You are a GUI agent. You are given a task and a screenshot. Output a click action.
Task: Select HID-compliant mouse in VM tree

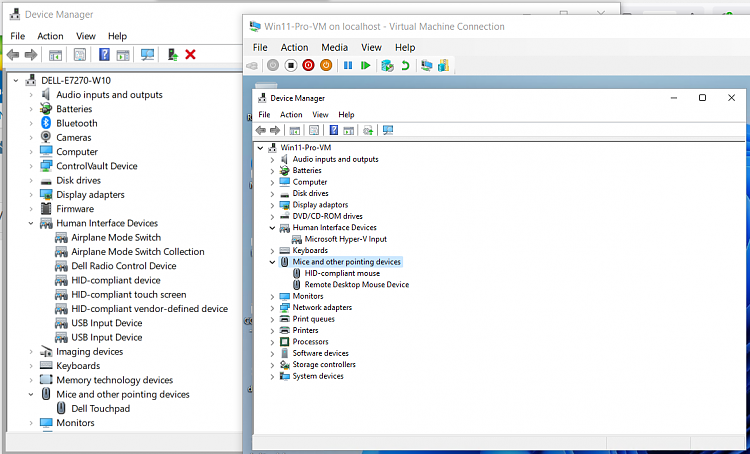pos(342,274)
